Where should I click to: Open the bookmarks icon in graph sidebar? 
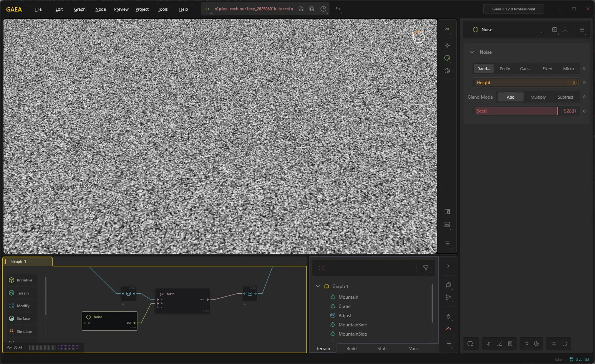[448, 285]
